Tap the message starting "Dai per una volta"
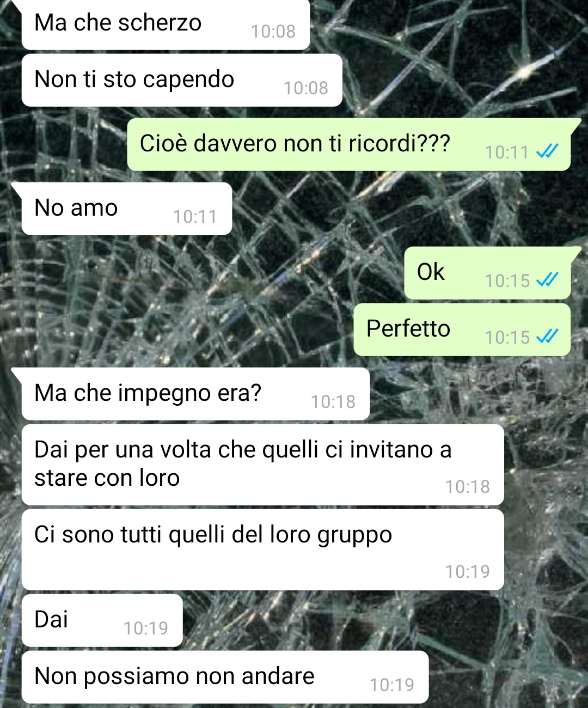 [x=262, y=465]
